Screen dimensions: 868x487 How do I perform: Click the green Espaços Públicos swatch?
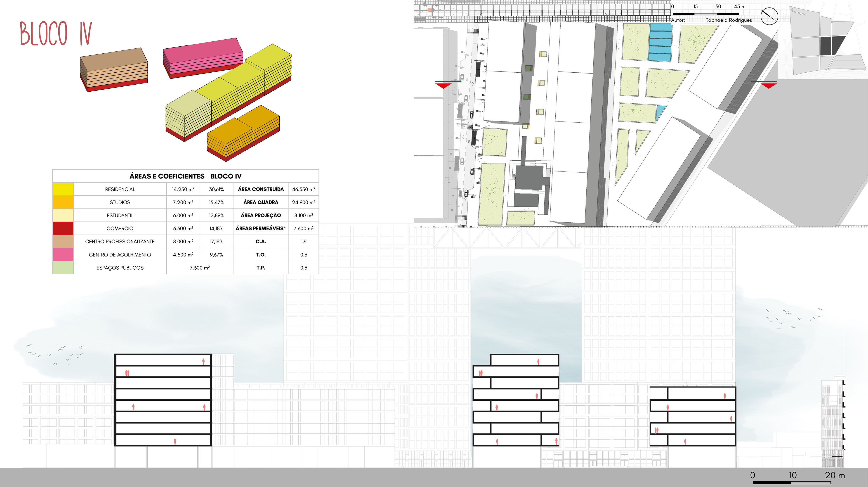[63, 268]
